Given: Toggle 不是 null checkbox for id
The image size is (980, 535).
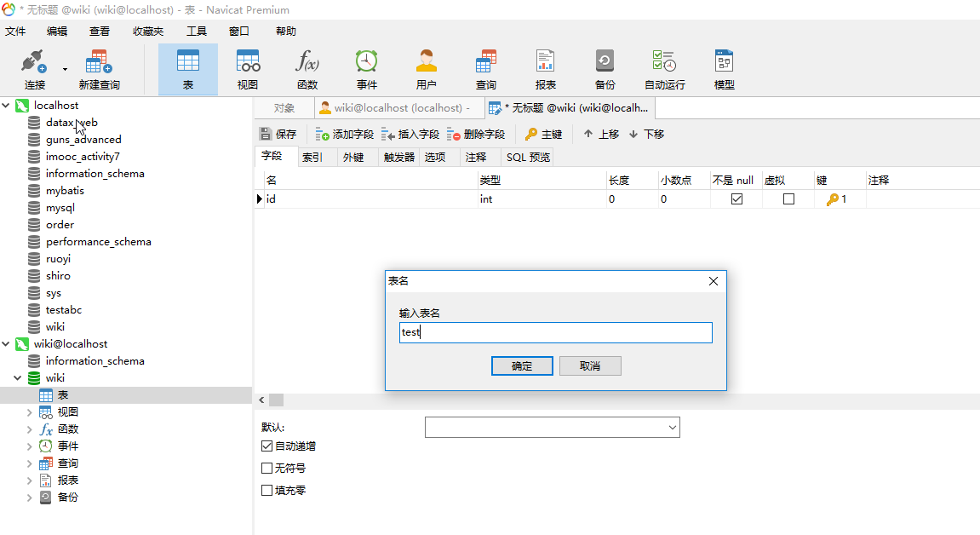Looking at the screenshot, I should pyautogui.click(x=736, y=198).
